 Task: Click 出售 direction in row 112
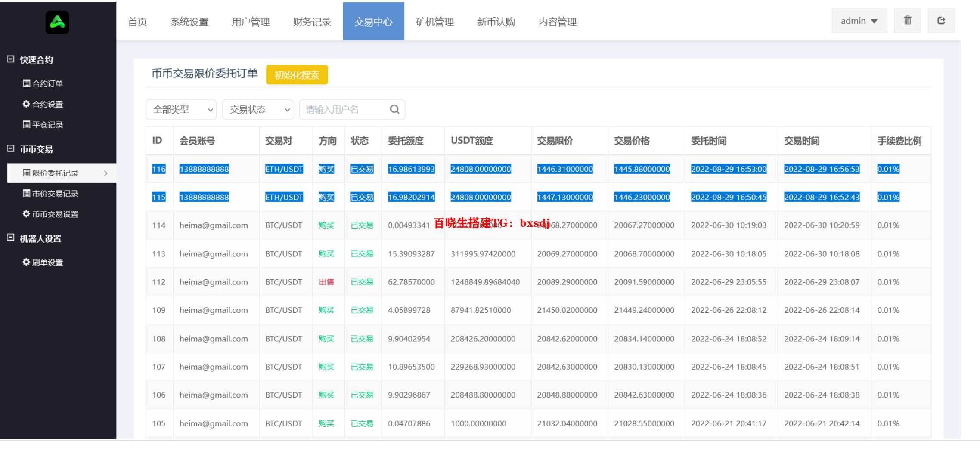(326, 282)
